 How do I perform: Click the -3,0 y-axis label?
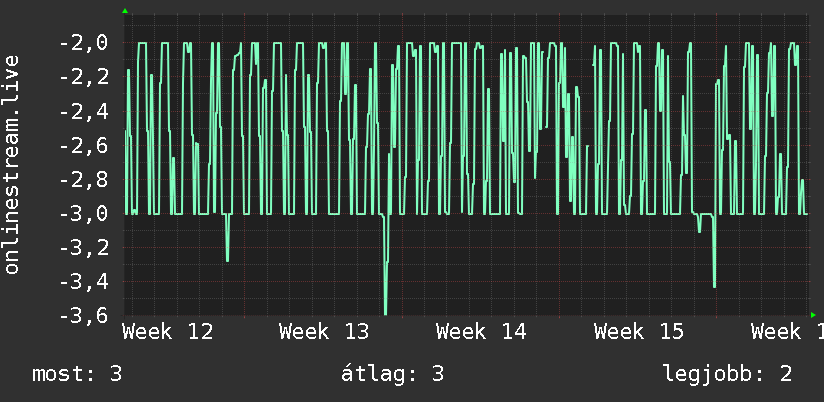(x=84, y=213)
